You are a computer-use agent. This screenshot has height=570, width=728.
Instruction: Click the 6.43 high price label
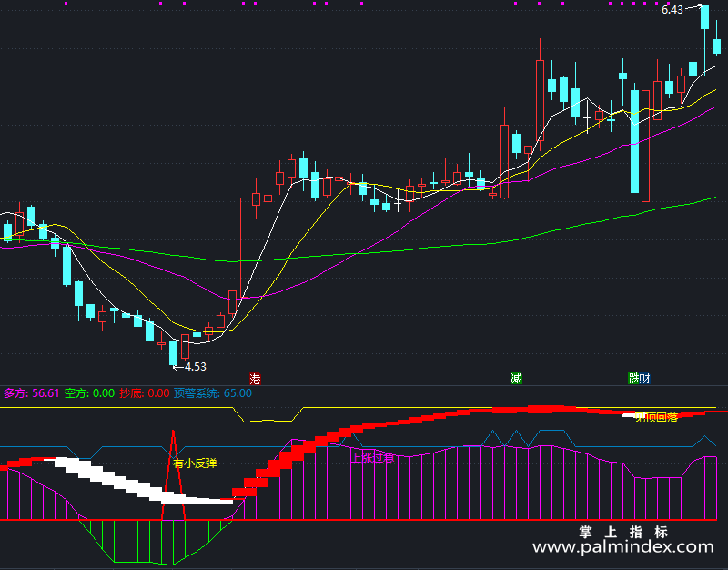tap(672, 10)
